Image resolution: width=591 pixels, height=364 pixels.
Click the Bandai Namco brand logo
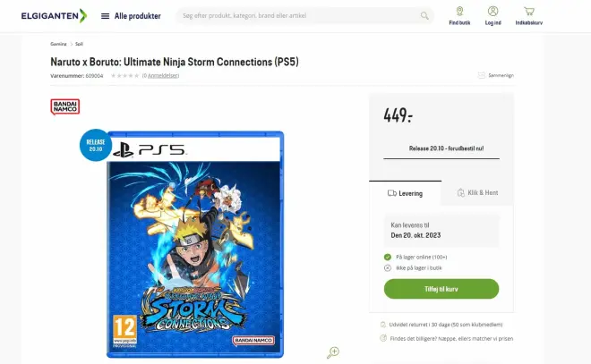tap(64, 106)
